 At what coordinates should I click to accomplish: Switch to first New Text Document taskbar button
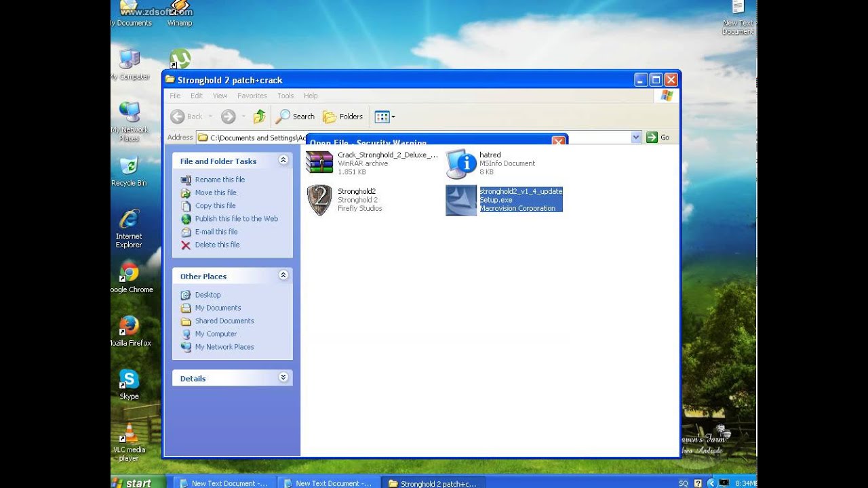pyautogui.click(x=224, y=483)
